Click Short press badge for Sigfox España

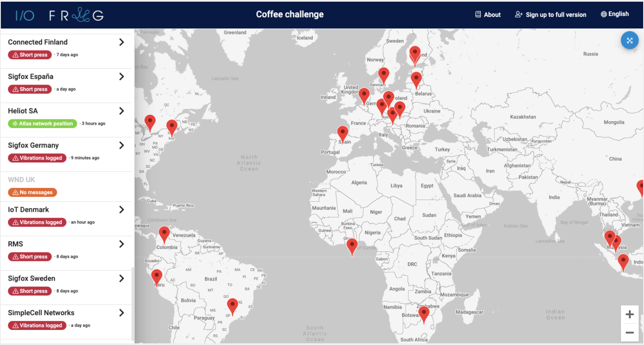30,89
